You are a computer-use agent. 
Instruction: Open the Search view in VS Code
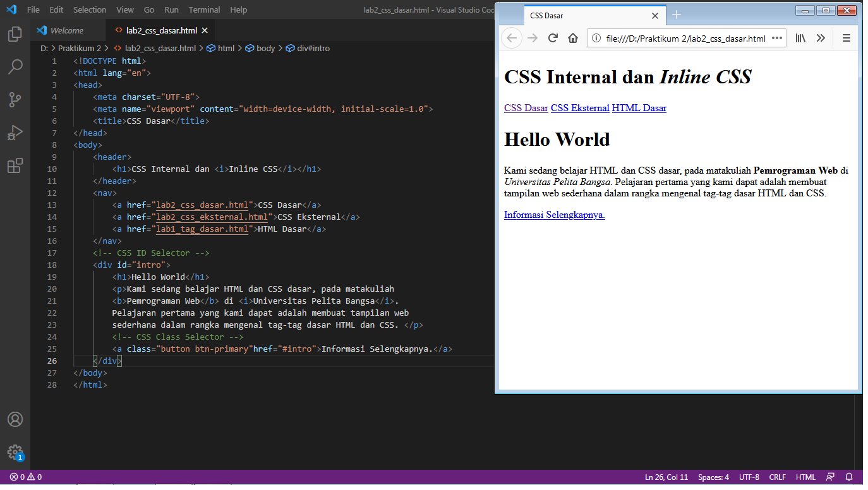click(x=15, y=67)
